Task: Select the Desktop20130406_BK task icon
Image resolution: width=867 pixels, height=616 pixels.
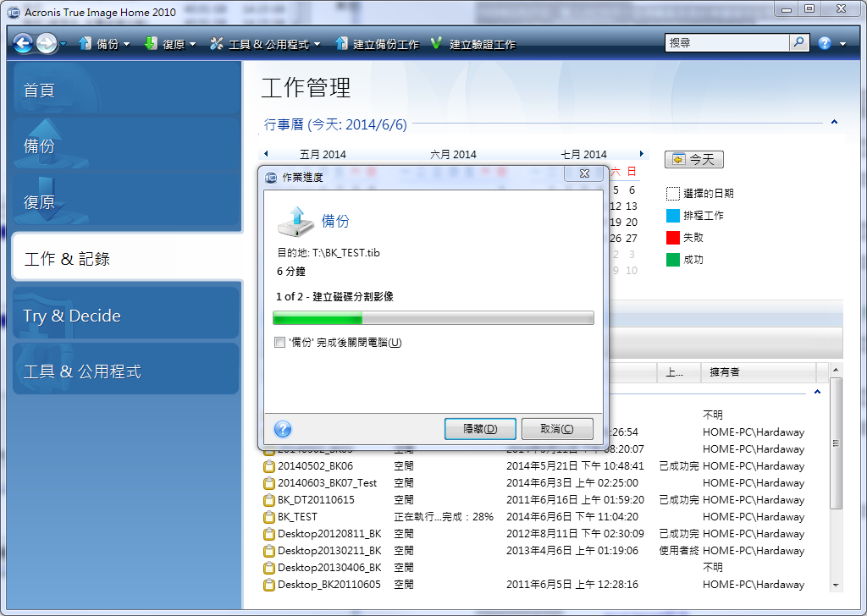Action: [x=269, y=568]
